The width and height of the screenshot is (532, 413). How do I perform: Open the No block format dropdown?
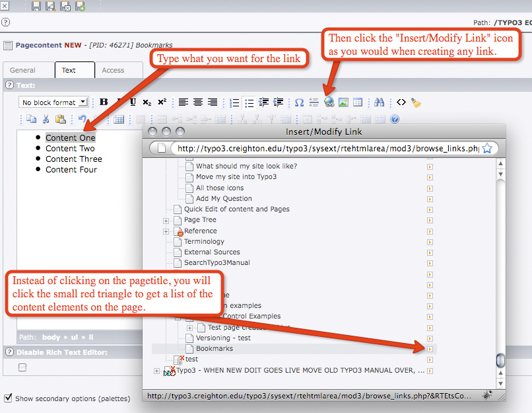click(55, 102)
